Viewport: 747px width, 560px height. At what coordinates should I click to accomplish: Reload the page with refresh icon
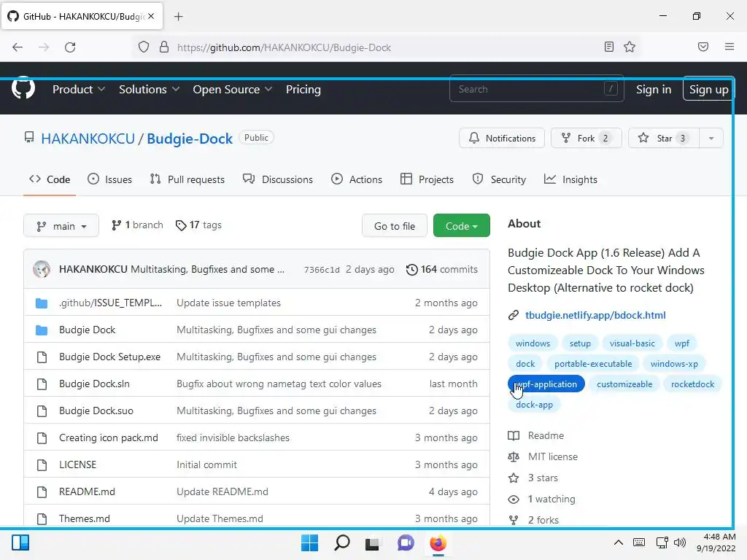(70, 47)
